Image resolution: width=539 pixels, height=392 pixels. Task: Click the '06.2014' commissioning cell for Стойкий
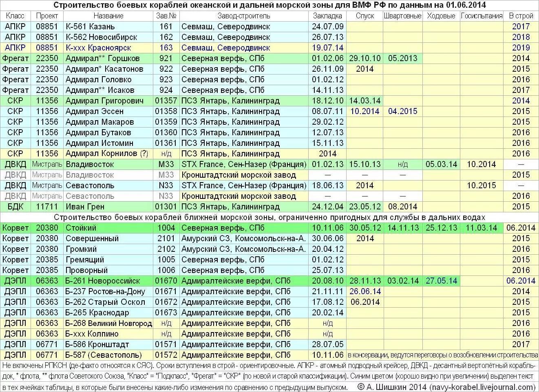pos(521,228)
